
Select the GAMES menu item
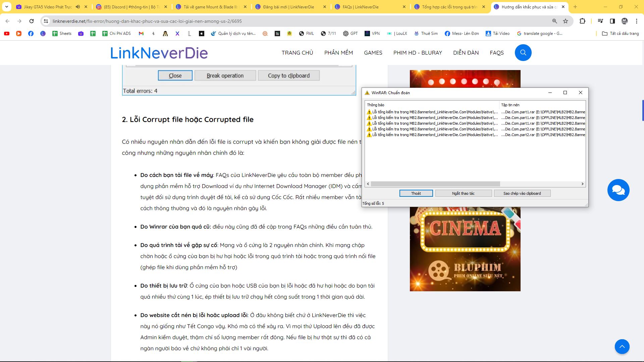[373, 53]
